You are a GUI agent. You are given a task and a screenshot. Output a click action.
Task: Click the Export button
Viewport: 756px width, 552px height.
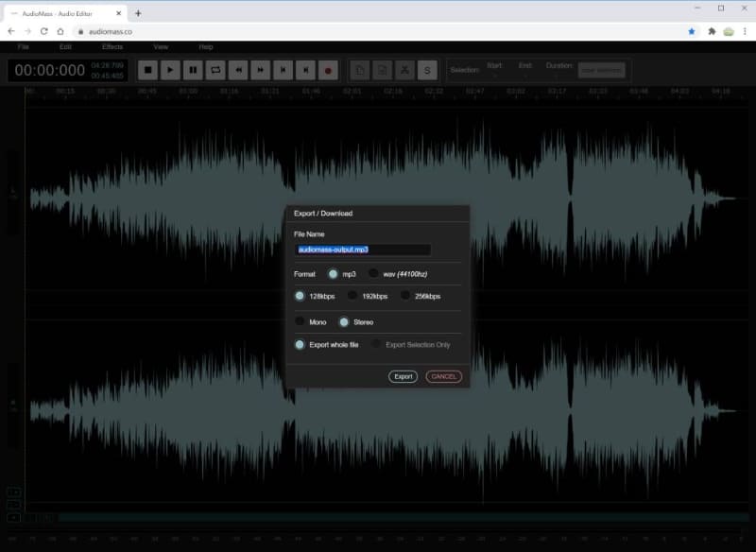[403, 376]
